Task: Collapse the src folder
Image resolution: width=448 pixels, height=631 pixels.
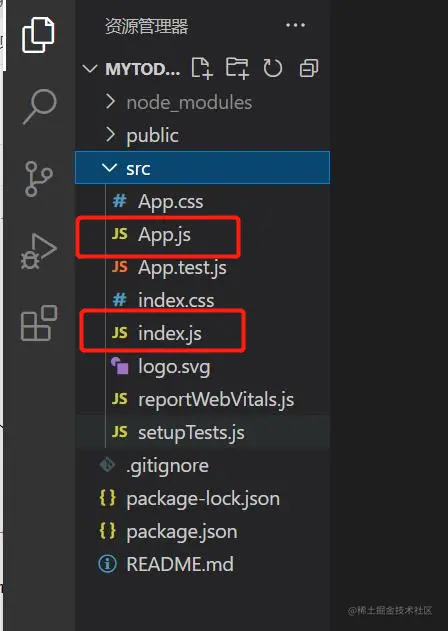Action: pyautogui.click(x=202, y=168)
